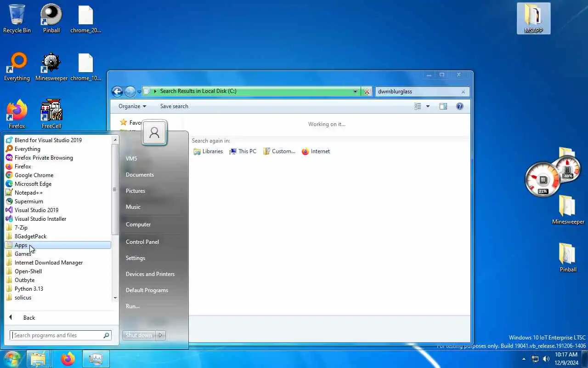The width and height of the screenshot is (588, 368).
Task: Launch Microsoft Edge from start menu
Action: 58,184
